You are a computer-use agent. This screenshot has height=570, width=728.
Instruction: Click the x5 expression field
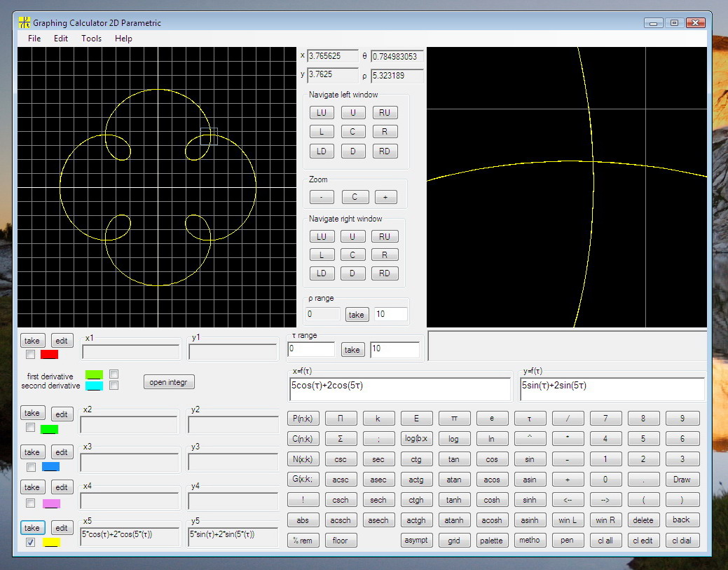coord(130,536)
